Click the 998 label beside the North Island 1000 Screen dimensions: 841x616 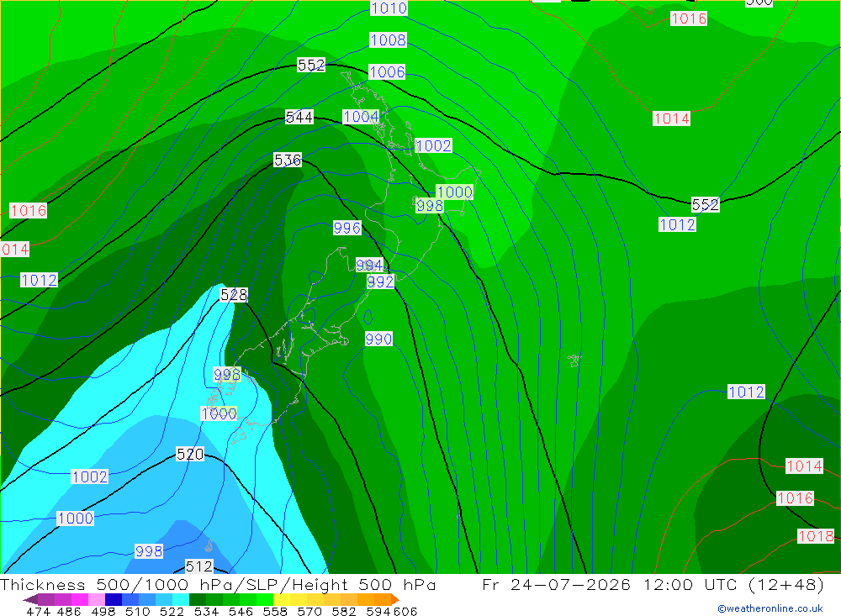430,205
